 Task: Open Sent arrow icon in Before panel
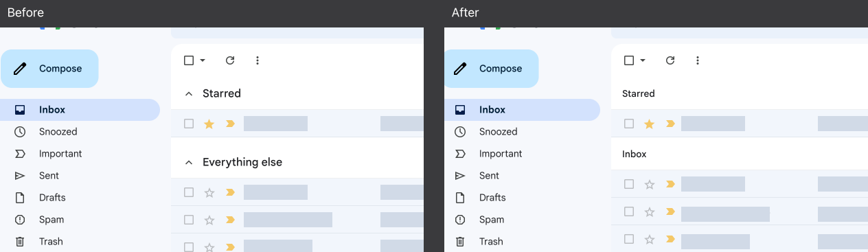[x=20, y=176]
